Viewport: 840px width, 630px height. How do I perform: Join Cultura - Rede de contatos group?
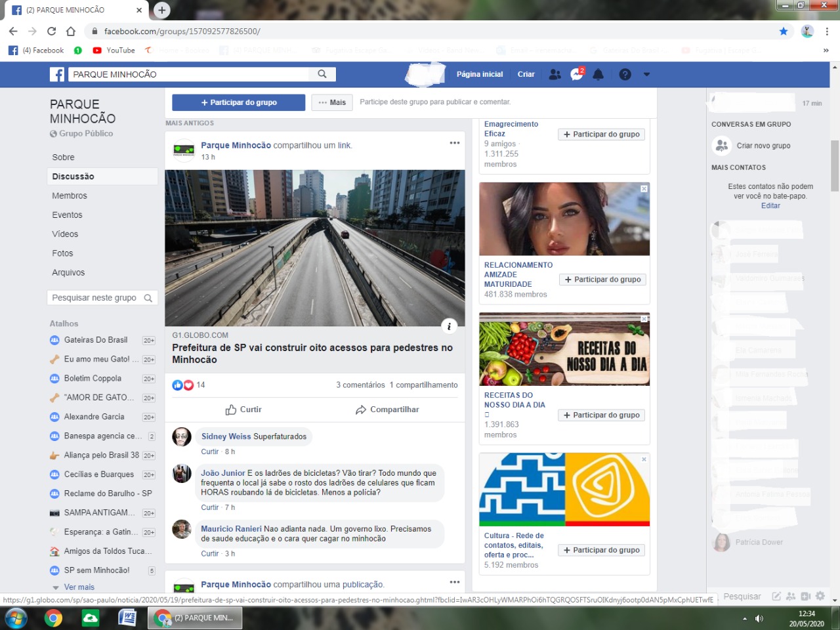point(602,551)
